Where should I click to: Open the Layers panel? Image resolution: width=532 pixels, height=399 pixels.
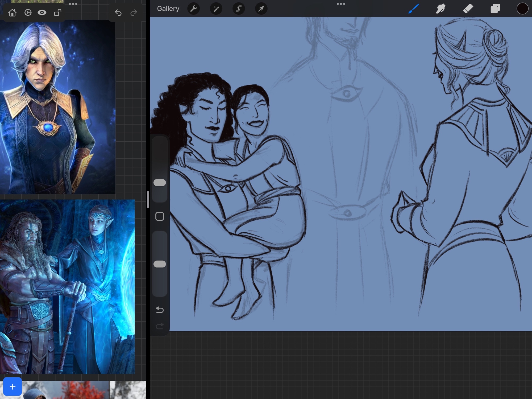point(495,9)
